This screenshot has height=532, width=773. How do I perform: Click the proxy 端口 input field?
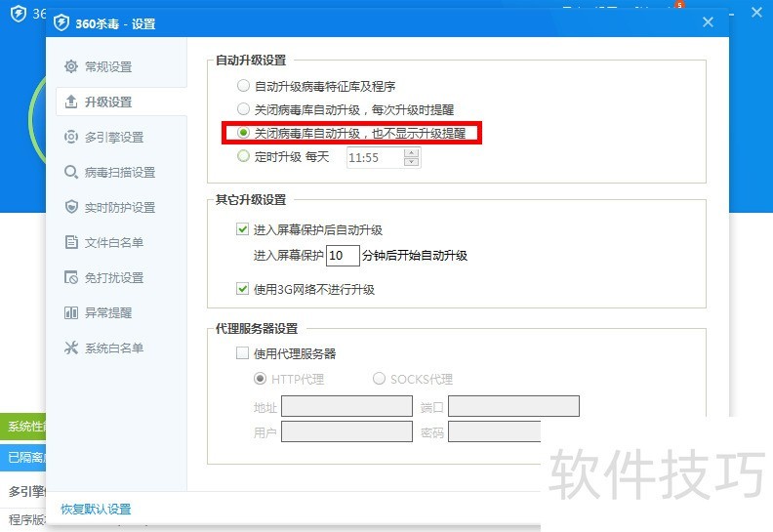click(513, 406)
